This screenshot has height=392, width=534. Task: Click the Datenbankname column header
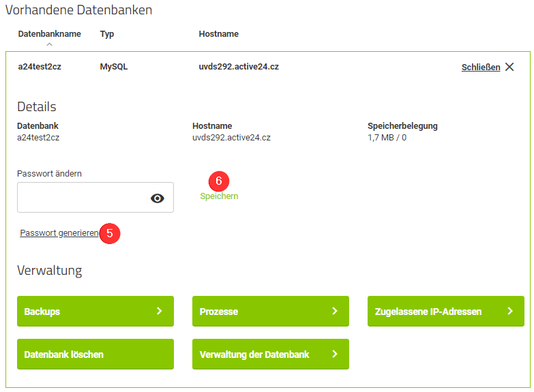point(49,34)
